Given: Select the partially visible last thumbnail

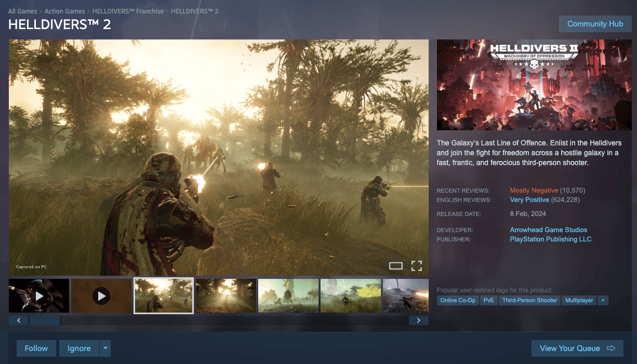Looking at the screenshot, I should coord(406,296).
